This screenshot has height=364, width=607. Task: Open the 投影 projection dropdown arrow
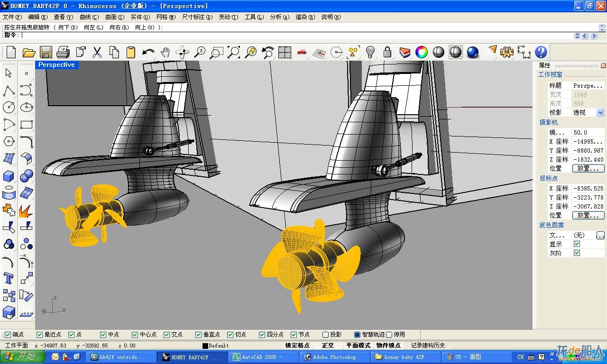click(600, 112)
